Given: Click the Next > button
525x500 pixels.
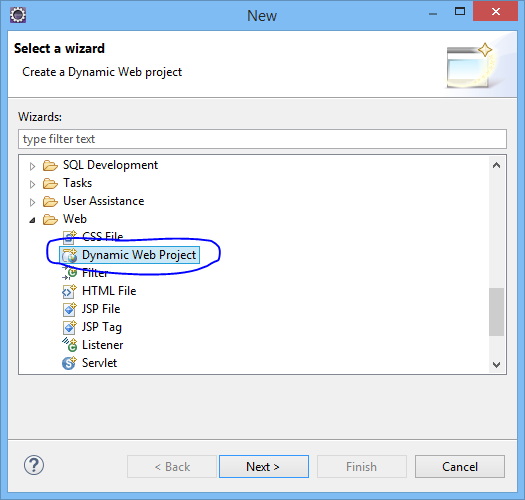Looking at the screenshot, I should click(264, 467).
